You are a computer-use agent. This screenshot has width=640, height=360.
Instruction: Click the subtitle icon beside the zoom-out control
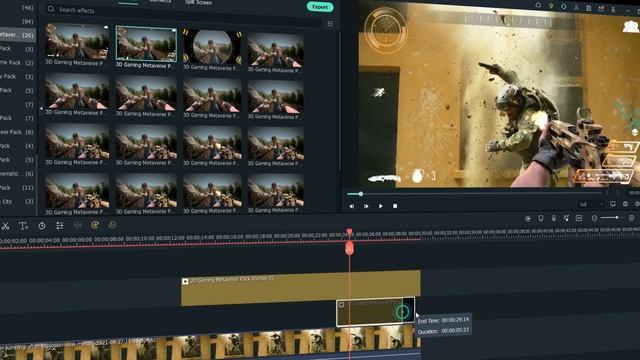pyautogui.click(x=579, y=218)
